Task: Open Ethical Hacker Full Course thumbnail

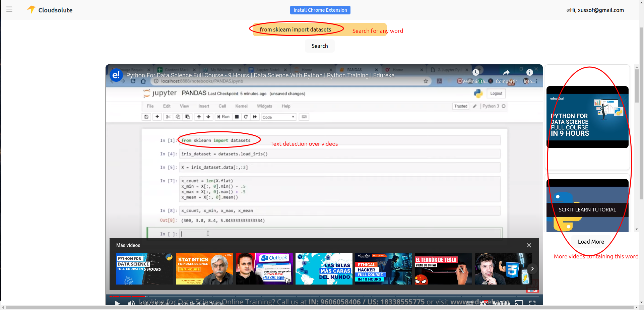Action: [x=384, y=269]
